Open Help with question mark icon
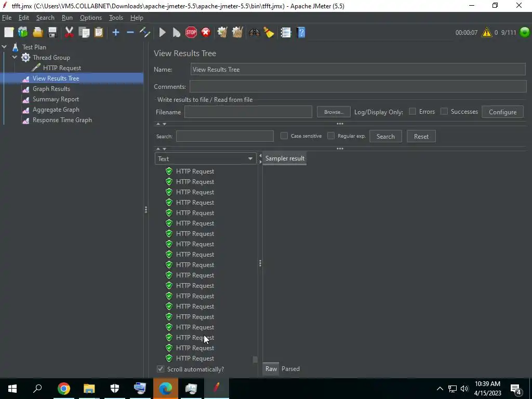532x399 pixels. 301,32
